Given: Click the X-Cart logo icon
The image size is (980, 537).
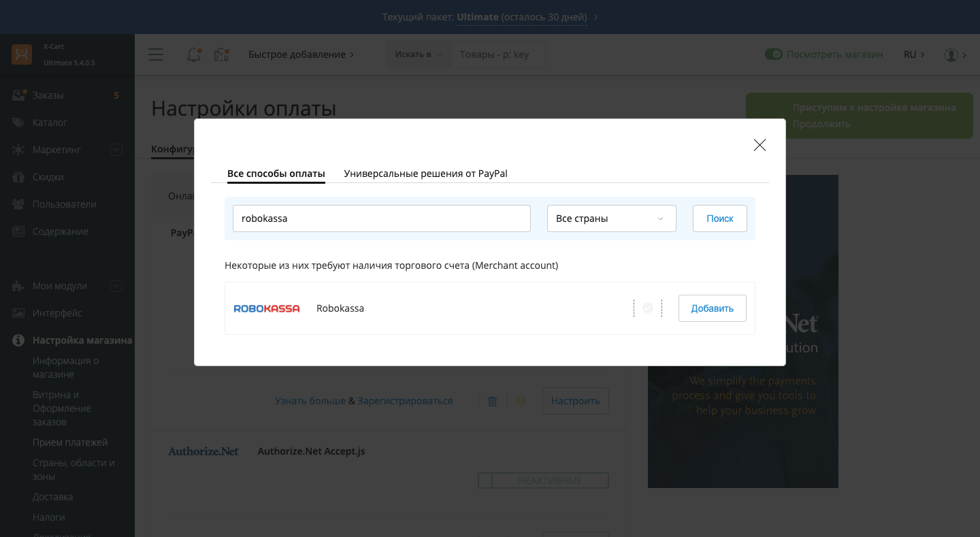Looking at the screenshot, I should point(22,54).
